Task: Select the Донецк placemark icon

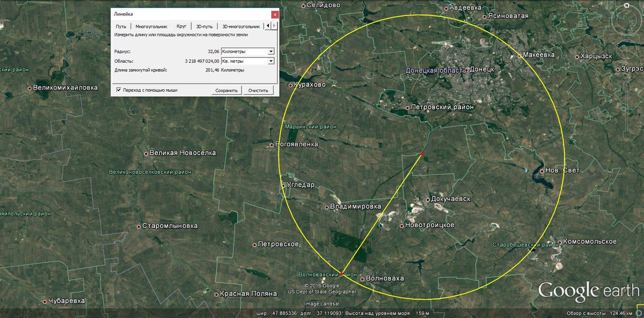Action: pyautogui.click(x=466, y=69)
